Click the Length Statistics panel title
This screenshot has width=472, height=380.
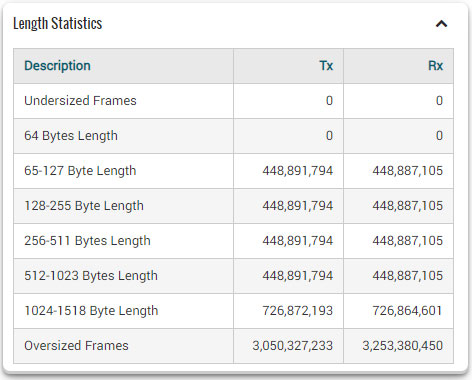pyautogui.click(x=58, y=23)
